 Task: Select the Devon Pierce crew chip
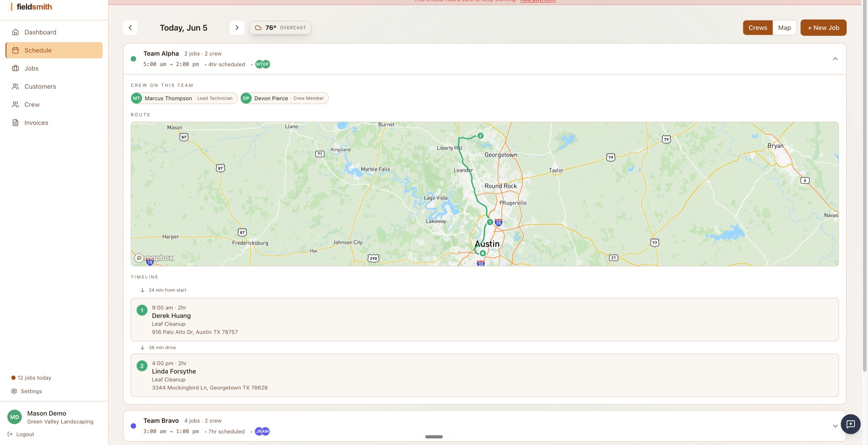[284, 98]
